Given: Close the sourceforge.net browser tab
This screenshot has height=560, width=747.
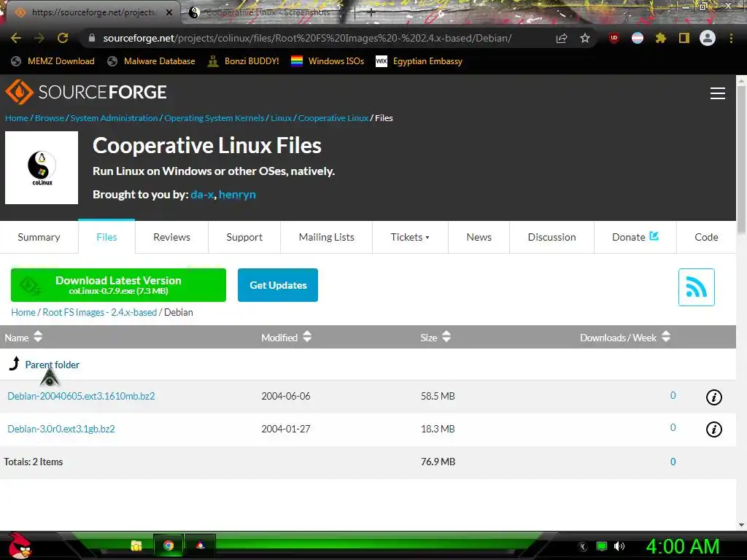Looking at the screenshot, I should (x=169, y=12).
